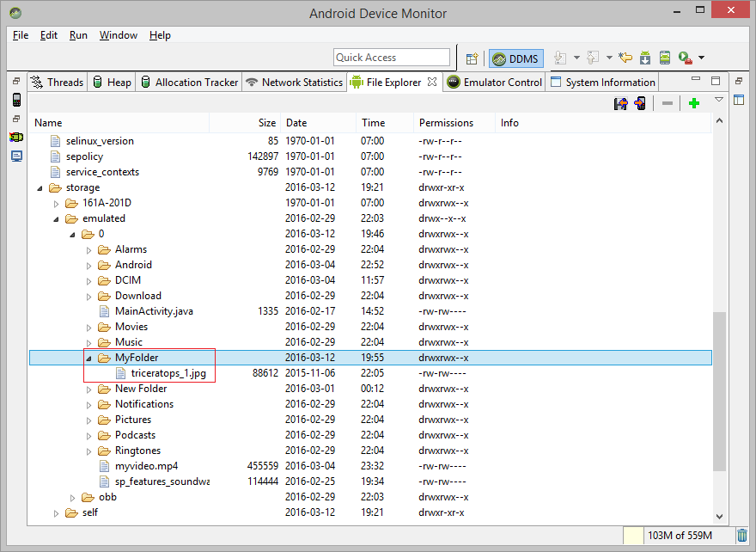Screen dimensions: 756x552
Task: Select the MainActivity.java file
Action: 154,311
